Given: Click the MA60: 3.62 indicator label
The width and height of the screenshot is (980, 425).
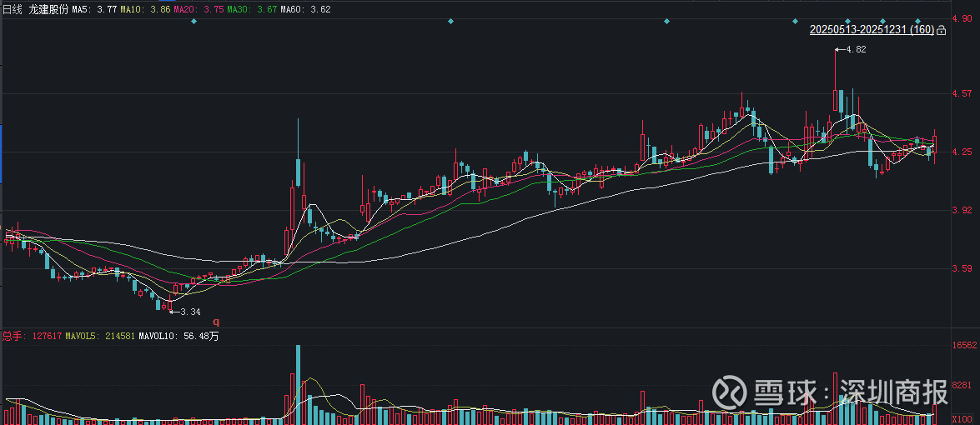Looking at the screenshot, I should [x=305, y=9].
